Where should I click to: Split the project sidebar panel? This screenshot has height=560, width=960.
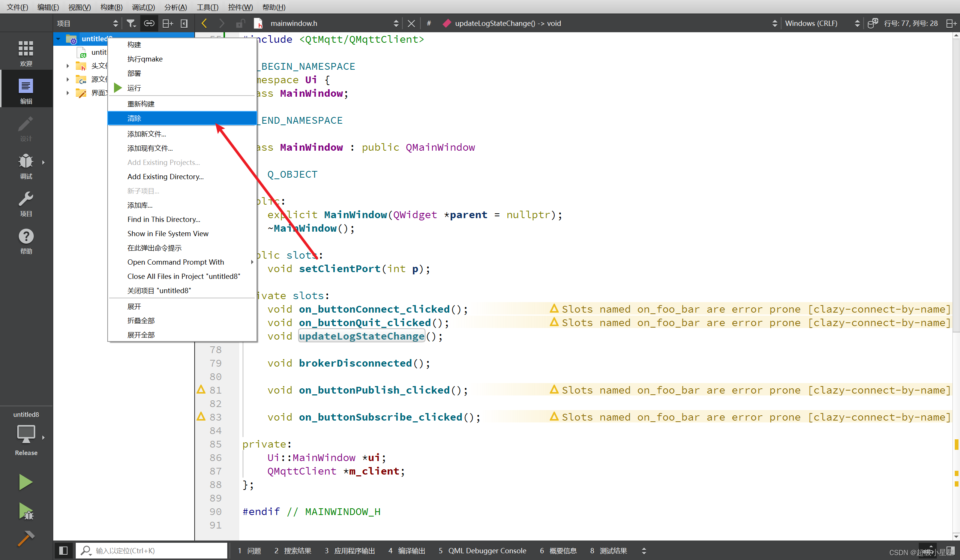(x=167, y=24)
